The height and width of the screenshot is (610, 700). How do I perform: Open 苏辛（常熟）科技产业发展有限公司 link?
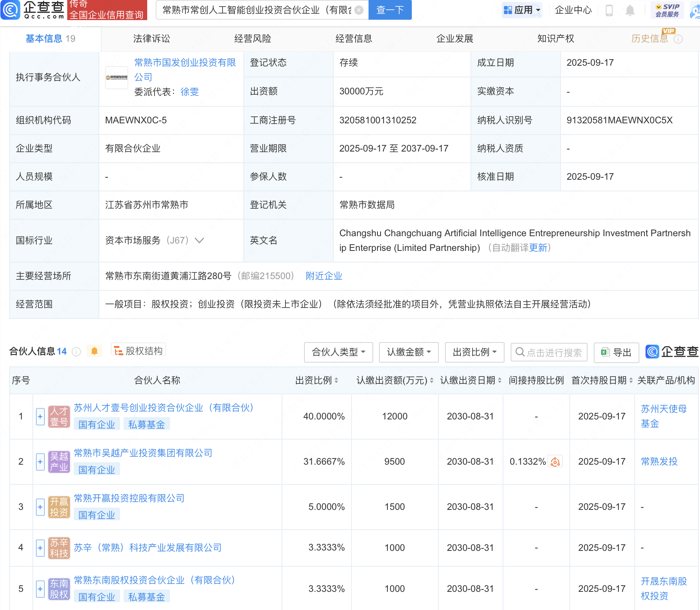[x=148, y=548]
